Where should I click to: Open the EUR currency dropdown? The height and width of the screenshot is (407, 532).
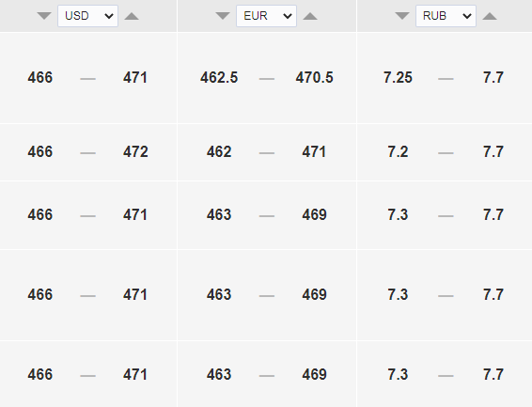click(x=266, y=16)
